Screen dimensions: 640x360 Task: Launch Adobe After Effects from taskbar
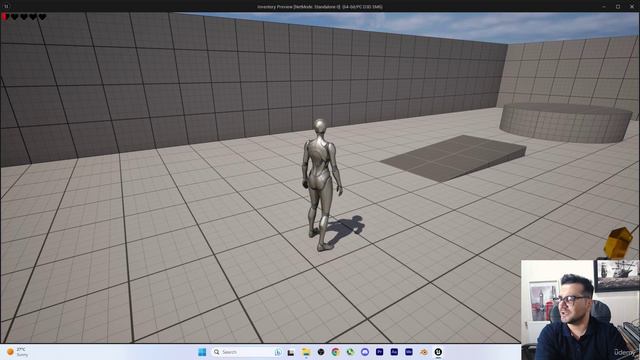pos(394,352)
